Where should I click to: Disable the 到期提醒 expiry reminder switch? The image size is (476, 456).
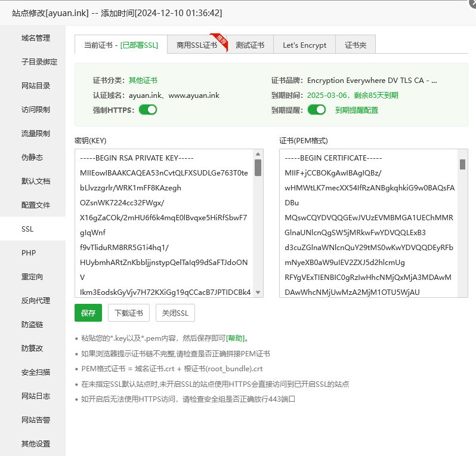point(317,110)
